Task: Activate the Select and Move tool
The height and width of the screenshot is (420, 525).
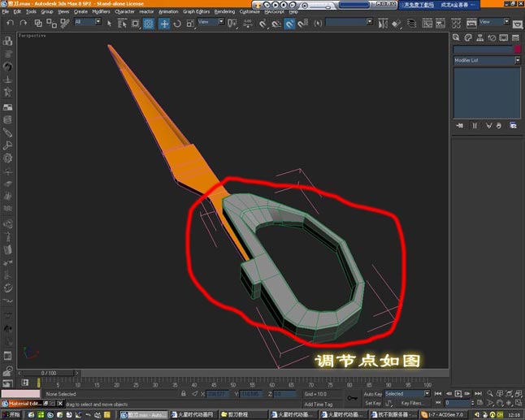Action: click(164, 24)
